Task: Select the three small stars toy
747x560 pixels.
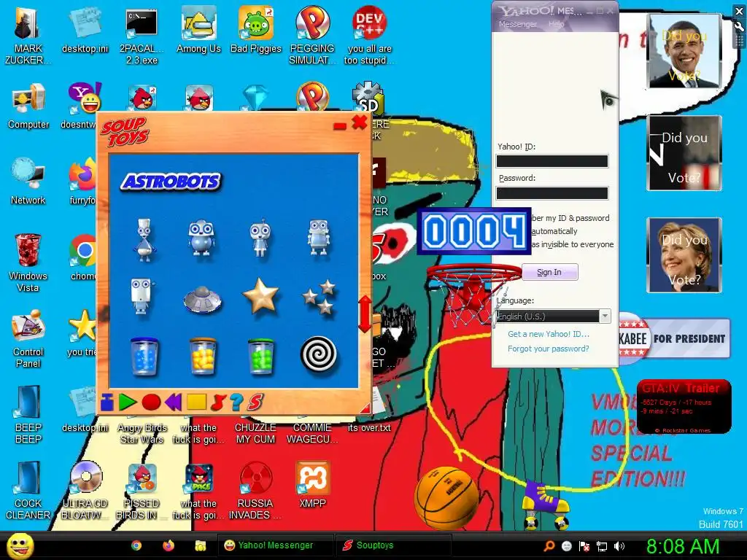Action: [320, 297]
